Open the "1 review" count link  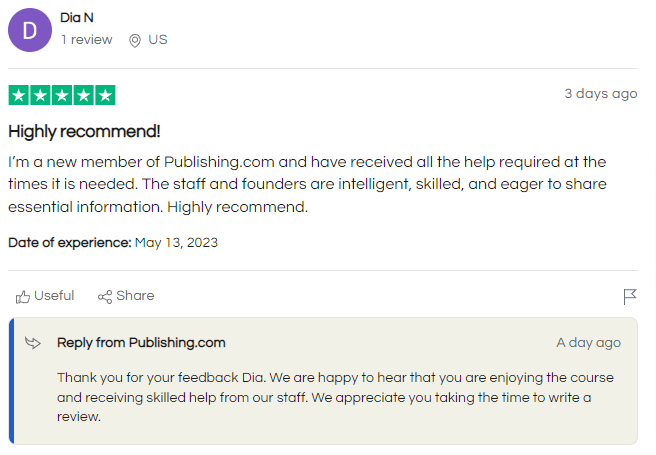(x=86, y=40)
